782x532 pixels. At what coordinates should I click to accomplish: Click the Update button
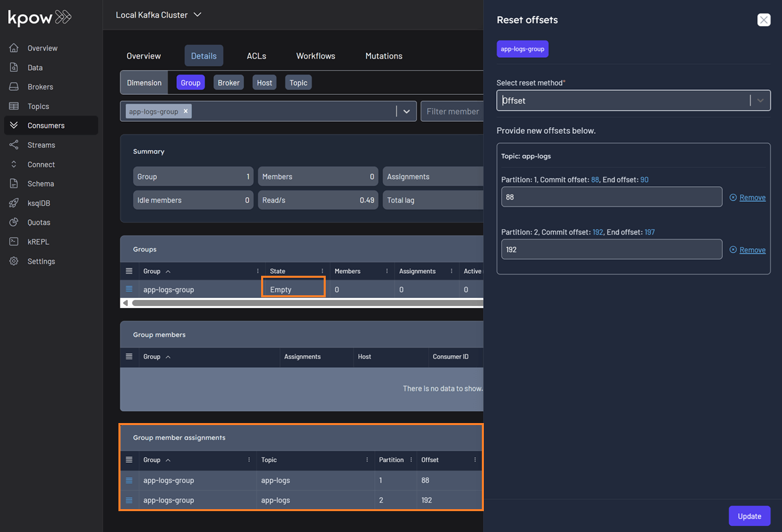(749, 516)
